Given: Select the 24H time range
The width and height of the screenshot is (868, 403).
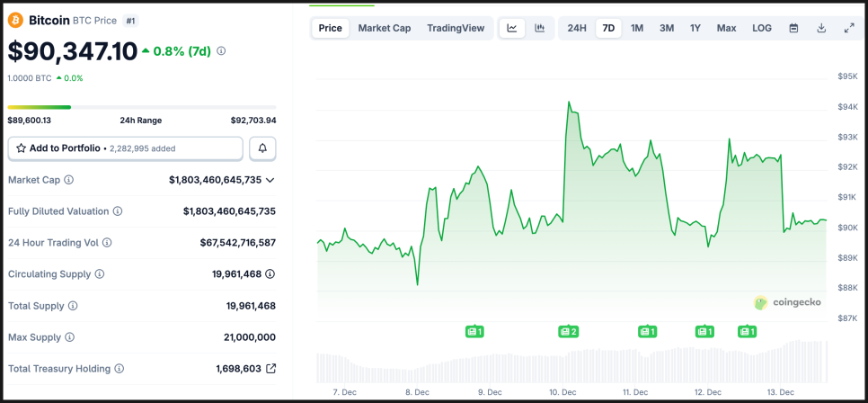Looking at the screenshot, I should click(577, 28).
